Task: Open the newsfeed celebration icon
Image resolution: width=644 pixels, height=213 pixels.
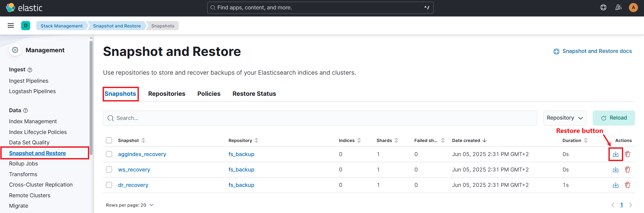Action: (x=619, y=7)
